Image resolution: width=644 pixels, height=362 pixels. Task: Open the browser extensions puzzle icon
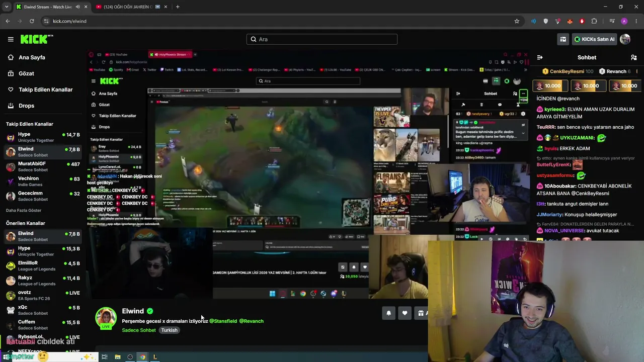click(x=594, y=21)
